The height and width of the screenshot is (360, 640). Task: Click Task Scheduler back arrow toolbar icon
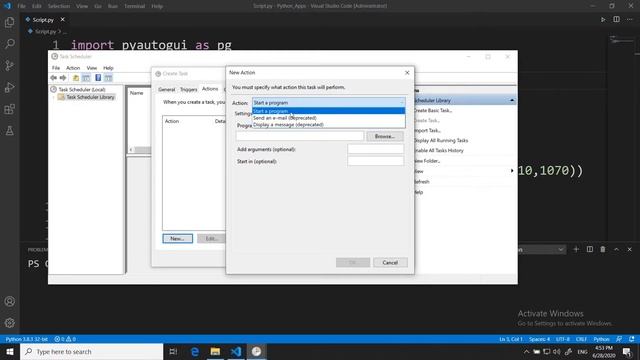(x=53, y=78)
